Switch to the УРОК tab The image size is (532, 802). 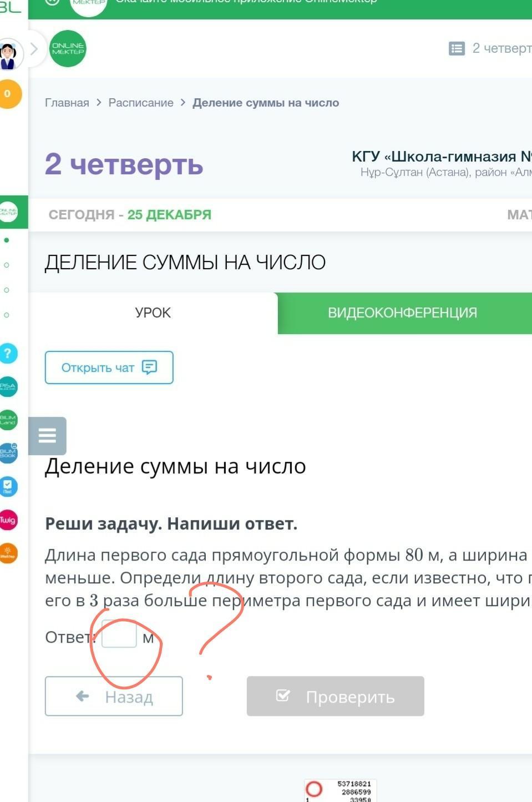click(x=153, y=313)
